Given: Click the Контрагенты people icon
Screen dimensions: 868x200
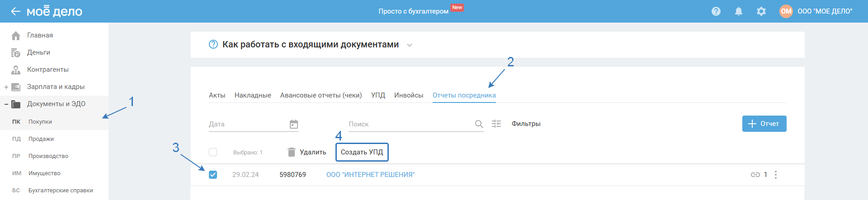Looking at the screenshot, I should tap(16, 70).
